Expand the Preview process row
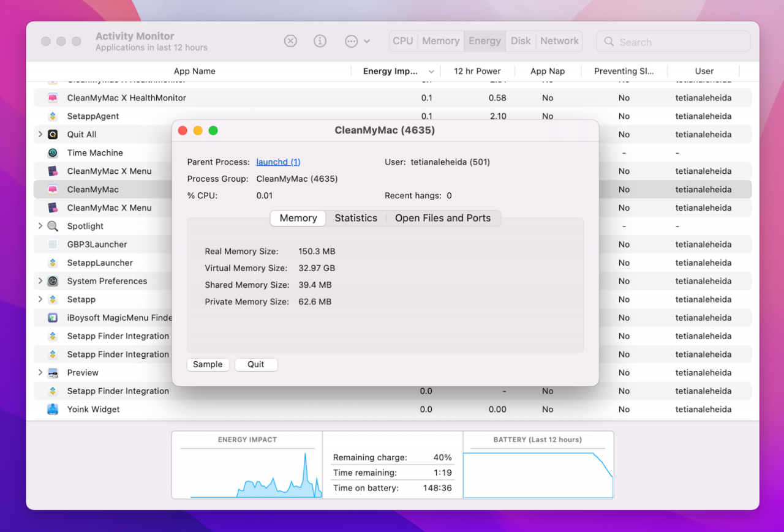Image resolution: width=784 pixels, height=532 pixels. (x=40, y=372)
